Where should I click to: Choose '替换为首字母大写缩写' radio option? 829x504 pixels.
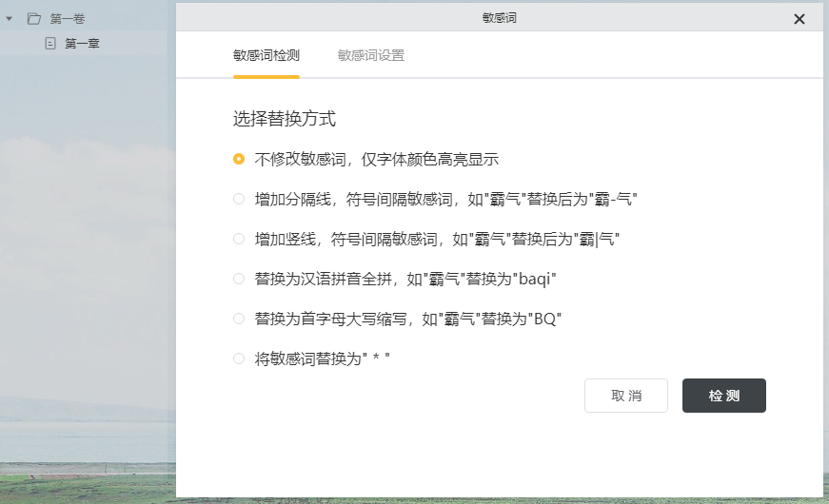pyautogui.click(x=239, y=319)
